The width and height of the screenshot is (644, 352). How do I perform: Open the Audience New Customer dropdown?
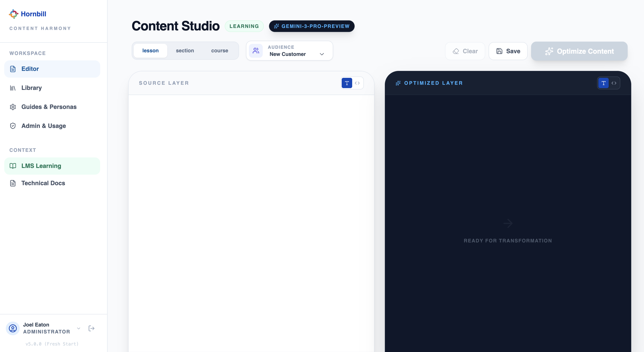tap(322, 54)
